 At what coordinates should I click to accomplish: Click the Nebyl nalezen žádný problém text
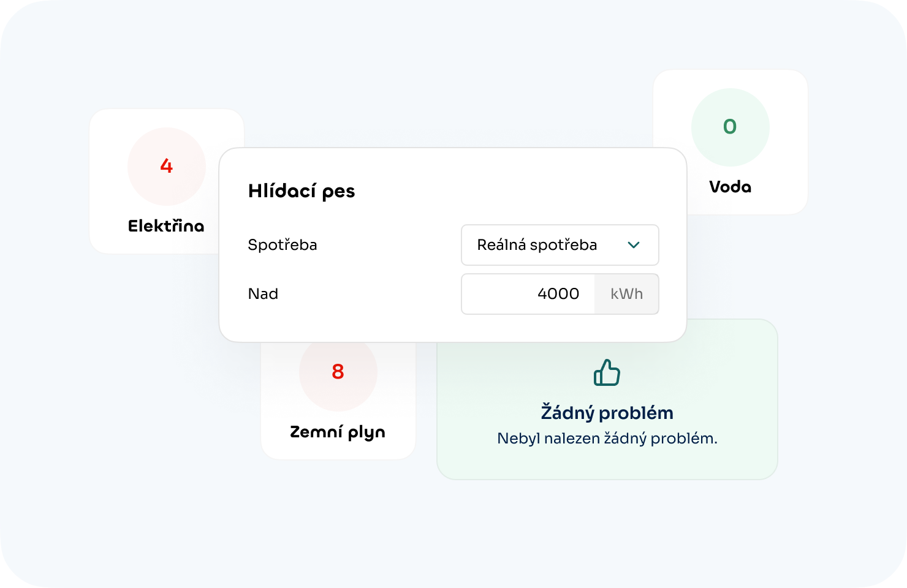pos(607,438)
